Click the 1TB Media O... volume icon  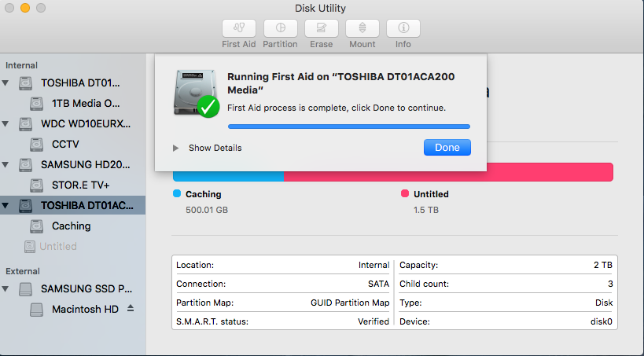[x=36, y=104]
